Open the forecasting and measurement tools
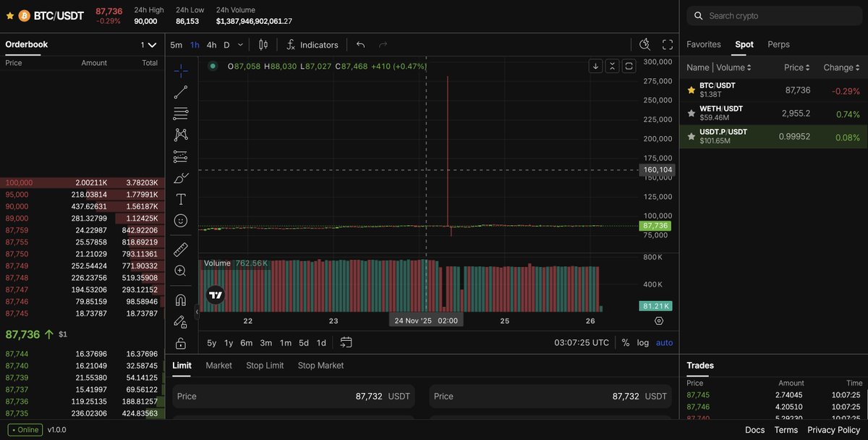This screenshot has height=440, width=868. pos(181,156)
